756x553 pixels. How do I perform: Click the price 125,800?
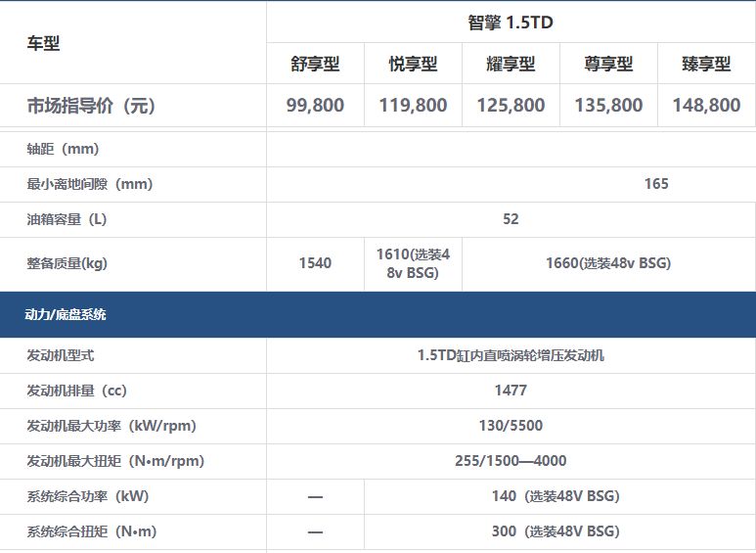(x=511, y=105)
